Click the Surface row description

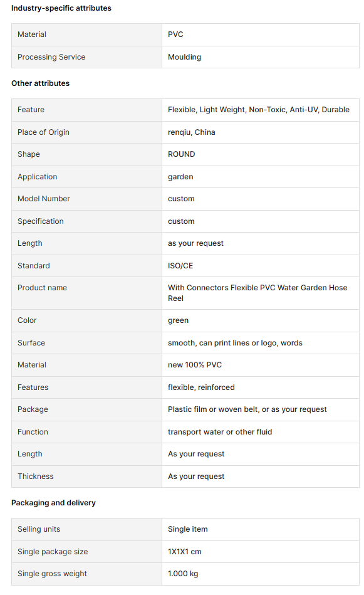[235, 343]
